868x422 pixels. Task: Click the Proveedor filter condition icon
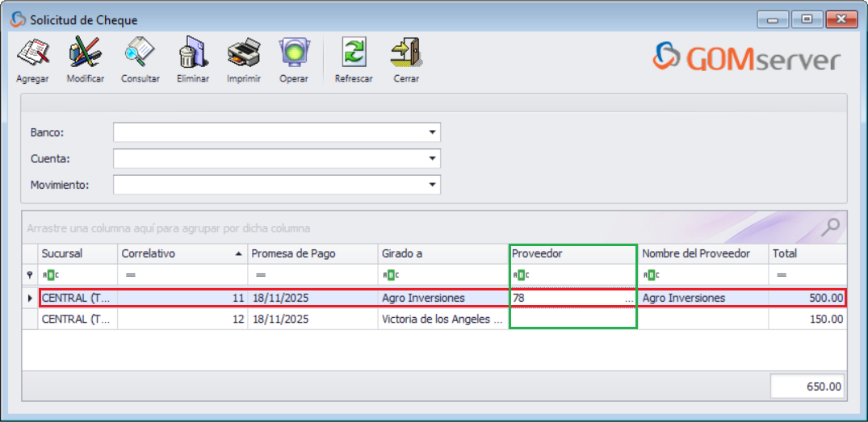[520, 274]
